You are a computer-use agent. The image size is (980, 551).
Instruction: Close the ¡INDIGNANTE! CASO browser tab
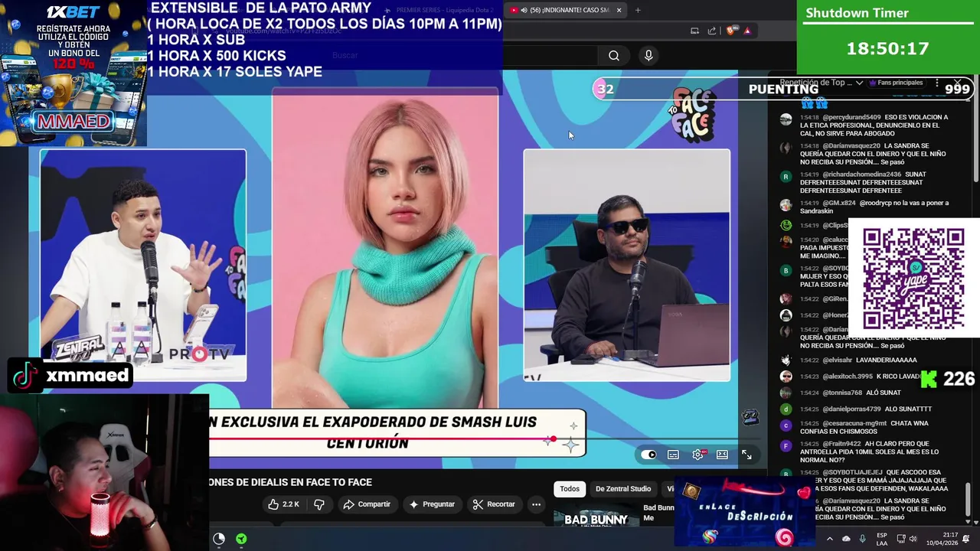(x=619, y=10)
